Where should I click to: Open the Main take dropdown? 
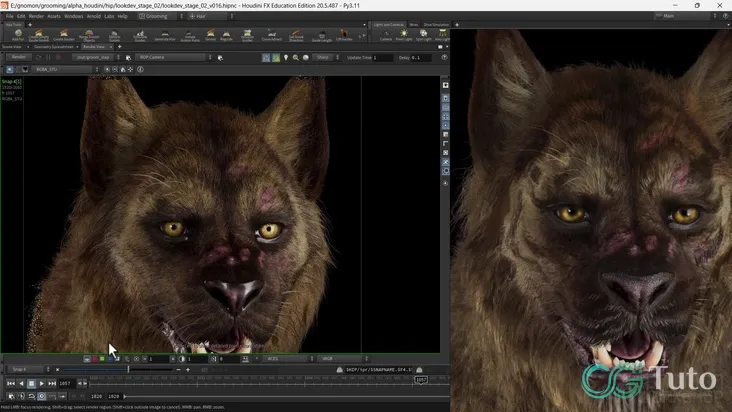tap(685, 16)
